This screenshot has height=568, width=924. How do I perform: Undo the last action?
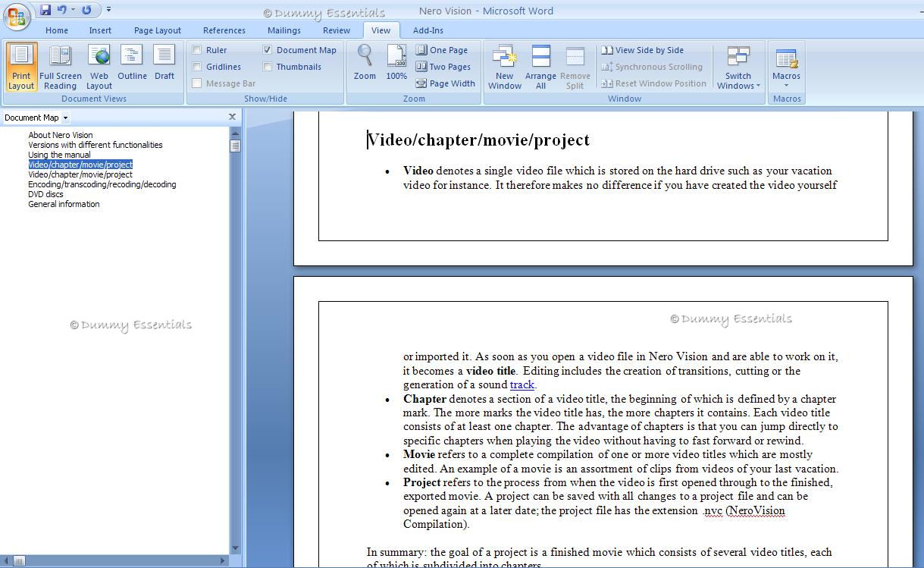62,10
